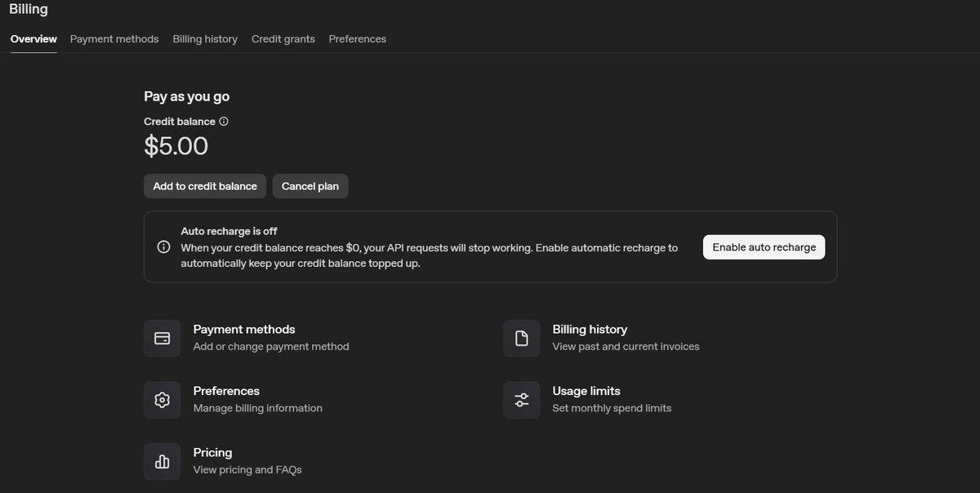This screenshot has width=980, height=493.
Task: Click the Usage limits sliders icon
Action: 521,400
